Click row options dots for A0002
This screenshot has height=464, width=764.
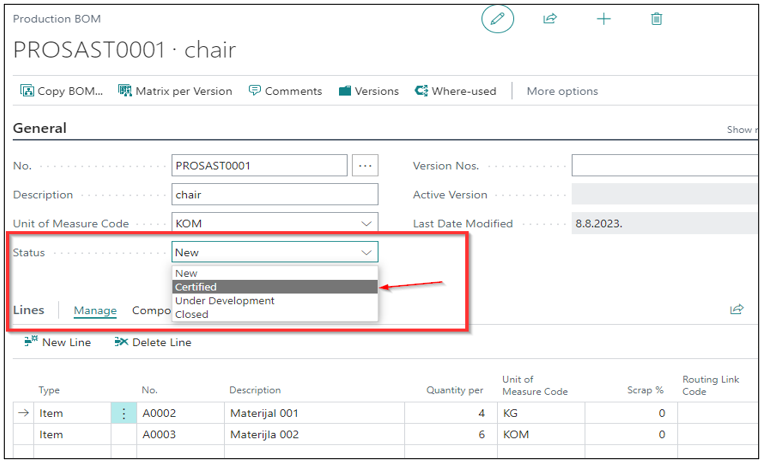point(124,413)
